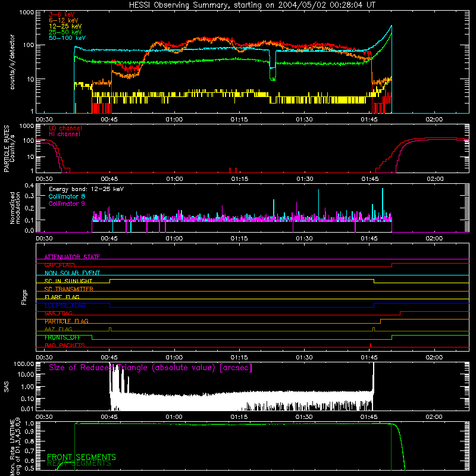
Task: Select the Collimator 8 legend entry
Action: point(67,196)
